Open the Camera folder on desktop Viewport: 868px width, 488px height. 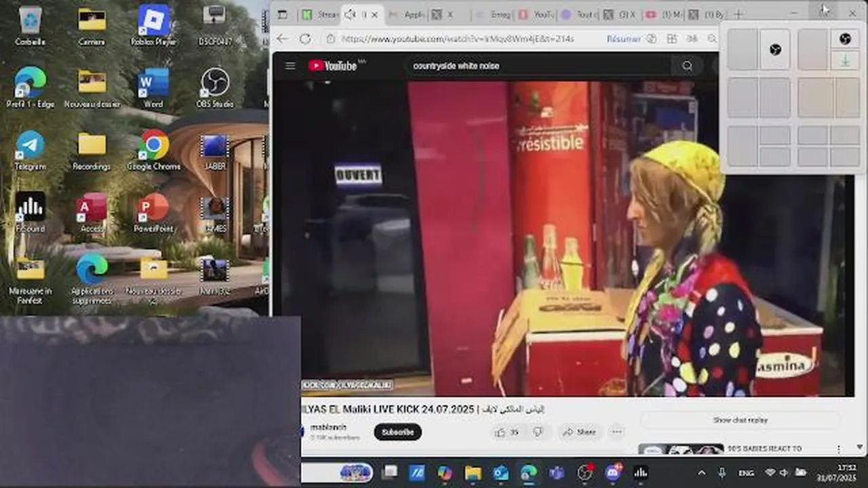pos(92,26)
